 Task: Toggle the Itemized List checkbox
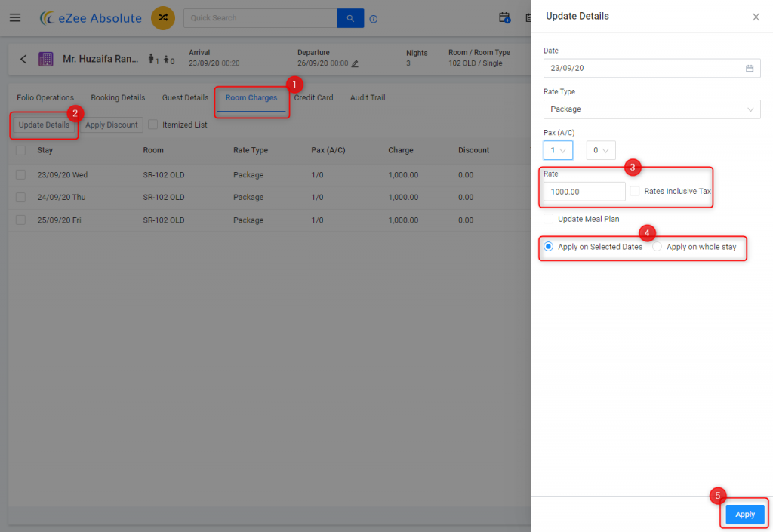click(x=152, y=125)
